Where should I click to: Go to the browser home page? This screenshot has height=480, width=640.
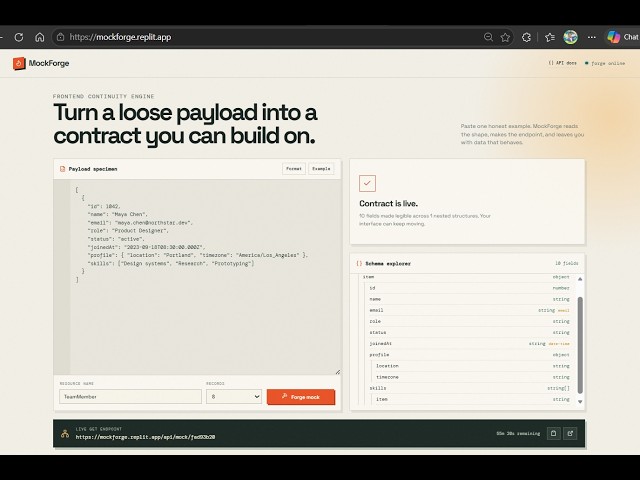click(40, 37)
